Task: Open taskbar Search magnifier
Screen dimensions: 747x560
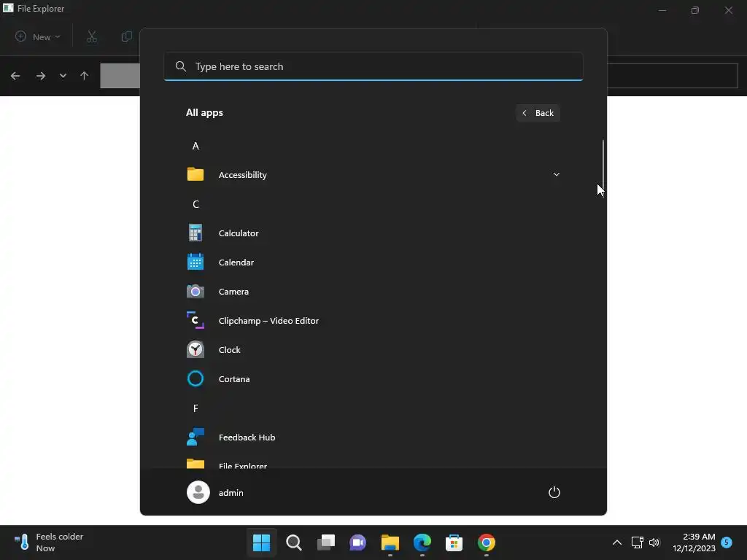Action: pyautogui.click(x=294, y=542)
